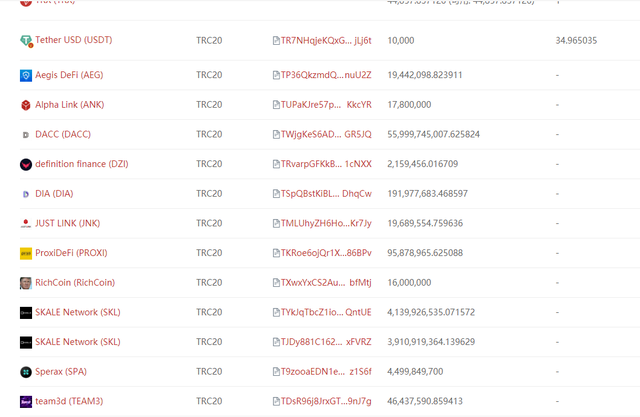640x417 pixels.
Task: Click the SKALE Network logo beside TYkJqTbcZ1io
Action: point(26,313)
